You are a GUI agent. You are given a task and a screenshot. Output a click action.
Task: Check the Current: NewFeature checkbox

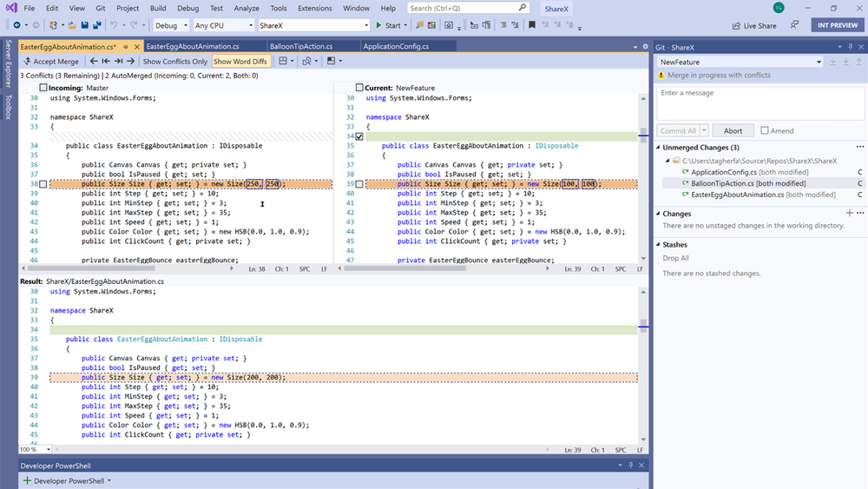(359, 88)
